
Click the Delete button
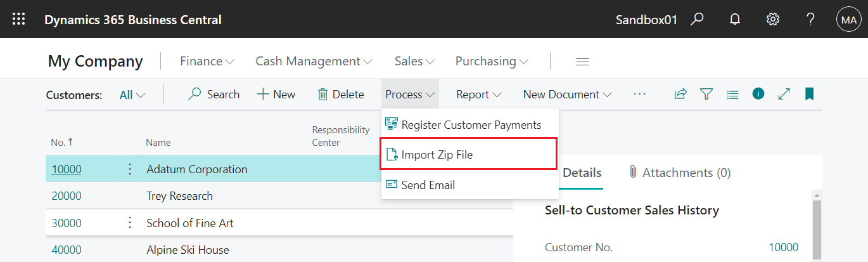[x=341, y=95]
